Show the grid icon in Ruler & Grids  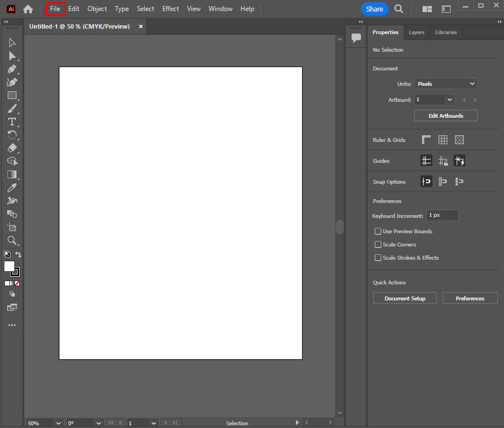[x=443, y=140]
